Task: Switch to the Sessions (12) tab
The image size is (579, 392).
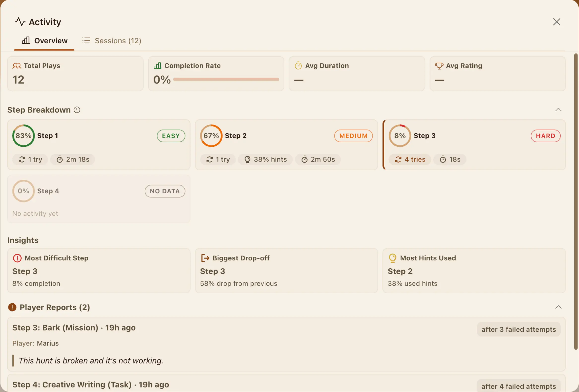Action: (112, 41)
